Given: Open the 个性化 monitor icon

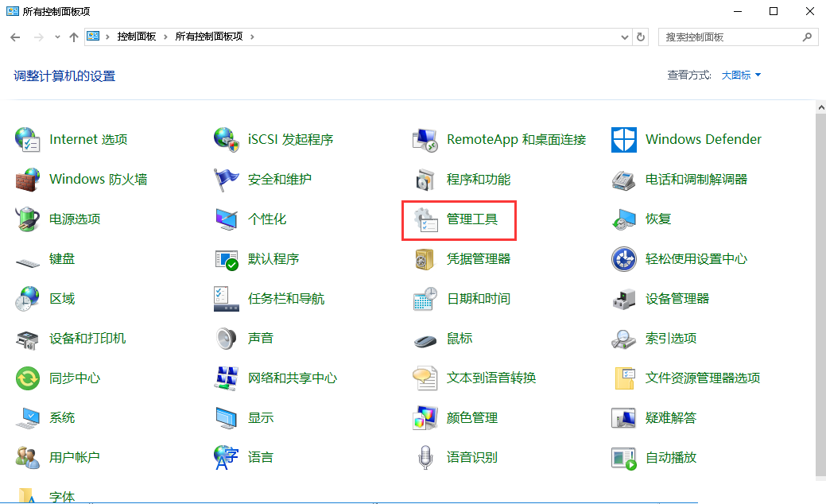Looking at the screenshot, I should coord(227,219).
